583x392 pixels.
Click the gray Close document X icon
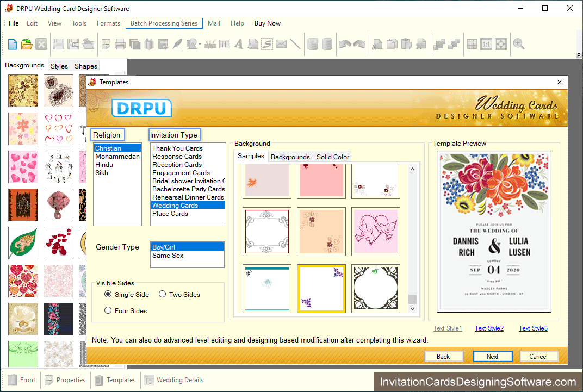[41, 44]
